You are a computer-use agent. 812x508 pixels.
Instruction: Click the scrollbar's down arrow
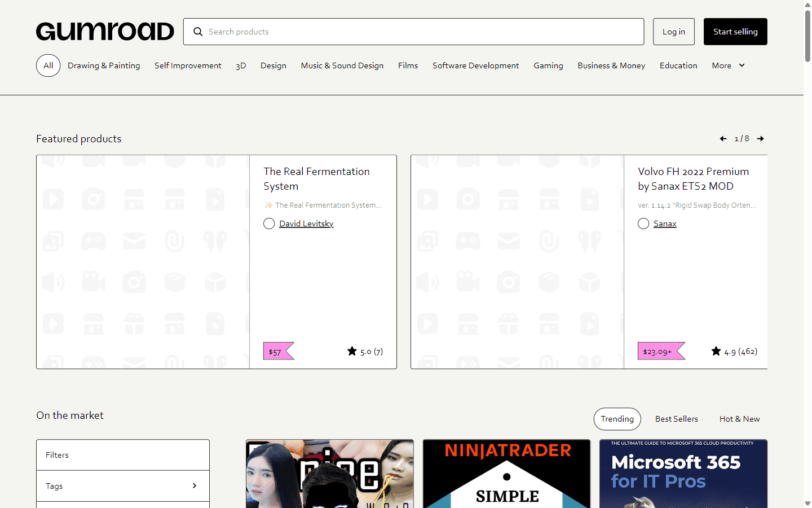(x=807, y=503)
